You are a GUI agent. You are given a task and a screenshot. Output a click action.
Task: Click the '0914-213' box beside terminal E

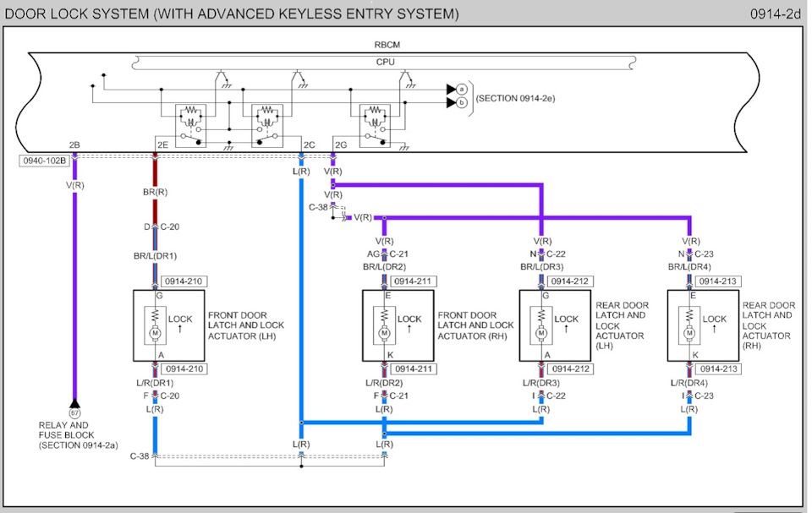tap(718, 281)
